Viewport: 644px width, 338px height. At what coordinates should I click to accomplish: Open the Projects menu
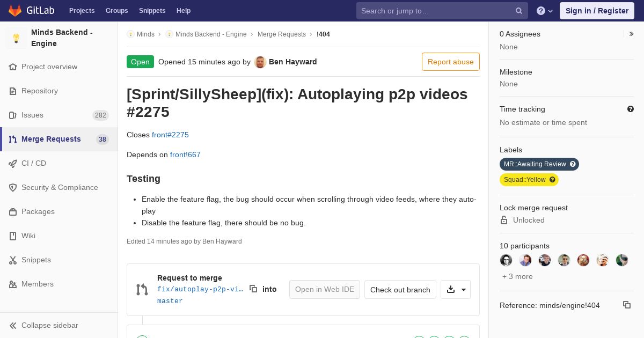point(82,11)
